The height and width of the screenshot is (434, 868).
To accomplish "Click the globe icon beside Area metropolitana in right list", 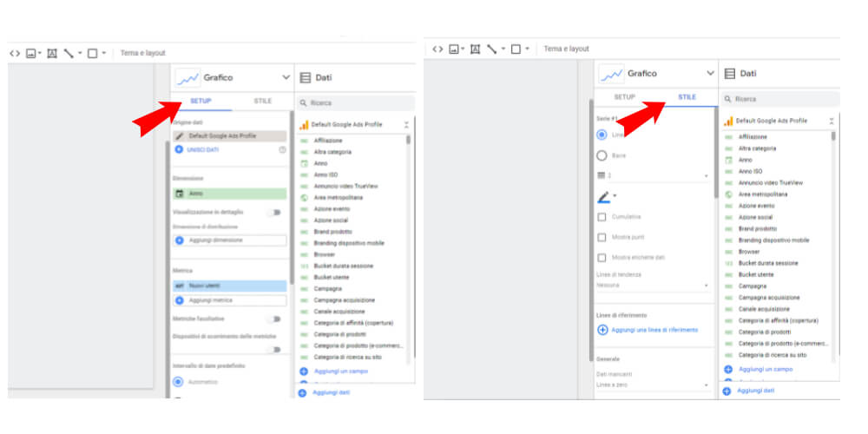I will pyautogui.click(x=728, y=194).
